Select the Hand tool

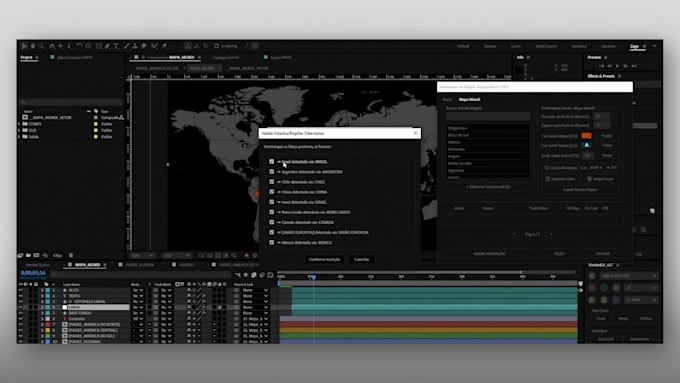point(33,46)
